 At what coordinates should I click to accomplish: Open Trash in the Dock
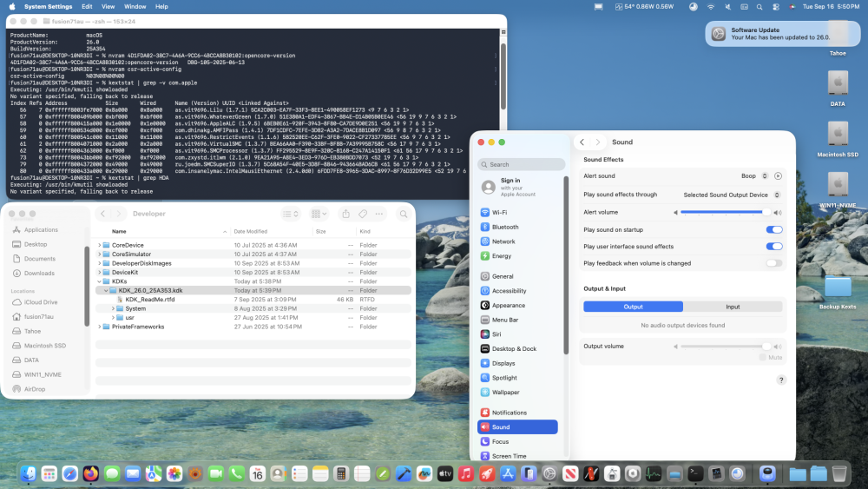click(x=839, y=473)
